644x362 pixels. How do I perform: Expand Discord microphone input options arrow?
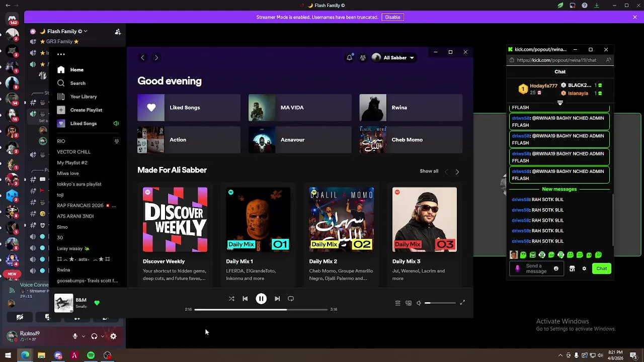click(x=83, y=336)
